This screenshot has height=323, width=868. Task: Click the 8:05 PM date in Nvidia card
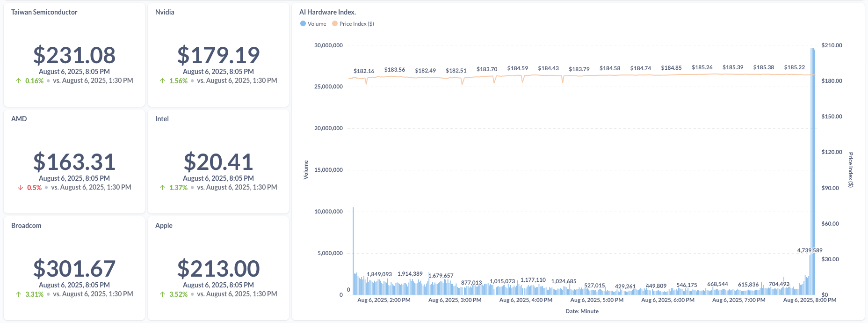[x=218, y=72]
